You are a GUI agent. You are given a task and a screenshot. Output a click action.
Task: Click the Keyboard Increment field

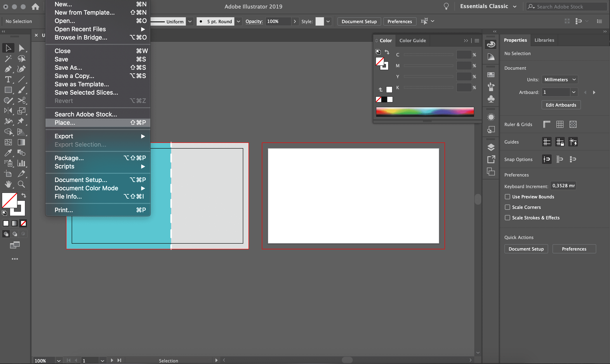click(x=563, y=186)
